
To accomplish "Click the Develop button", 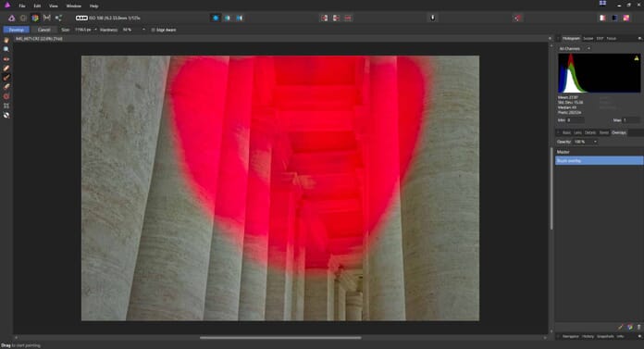I will [x=17, y=30].
